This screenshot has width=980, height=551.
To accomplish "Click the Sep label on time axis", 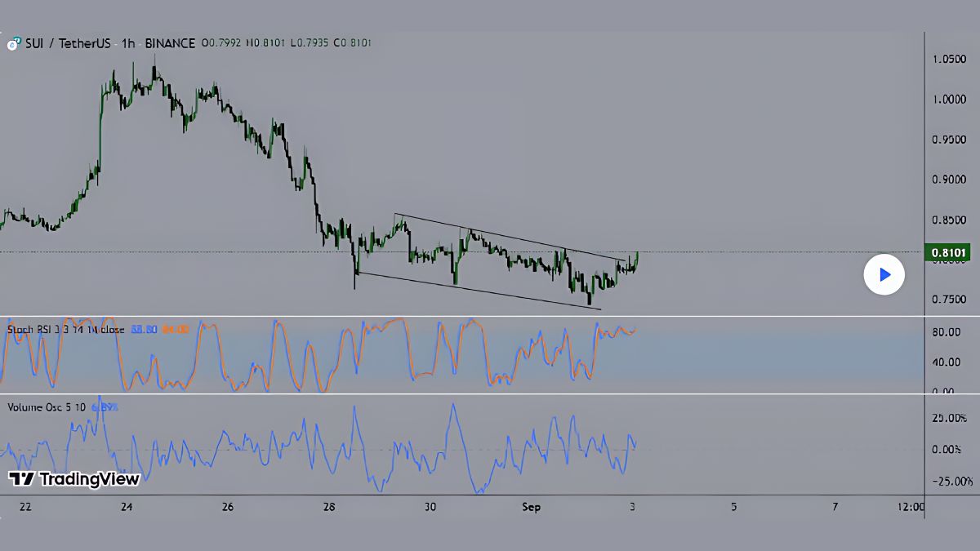I will click(531, 507).
